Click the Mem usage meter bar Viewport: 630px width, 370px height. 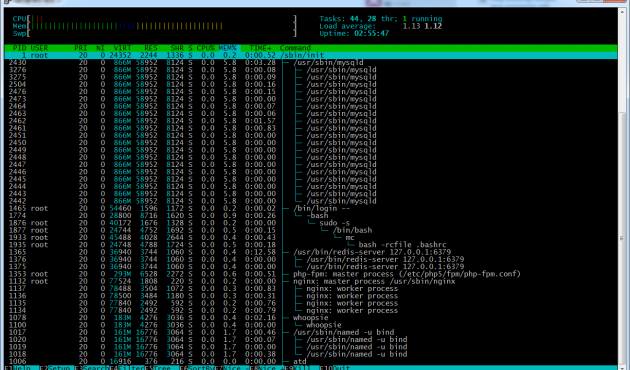pyautogui.click(x=155, y=26)
